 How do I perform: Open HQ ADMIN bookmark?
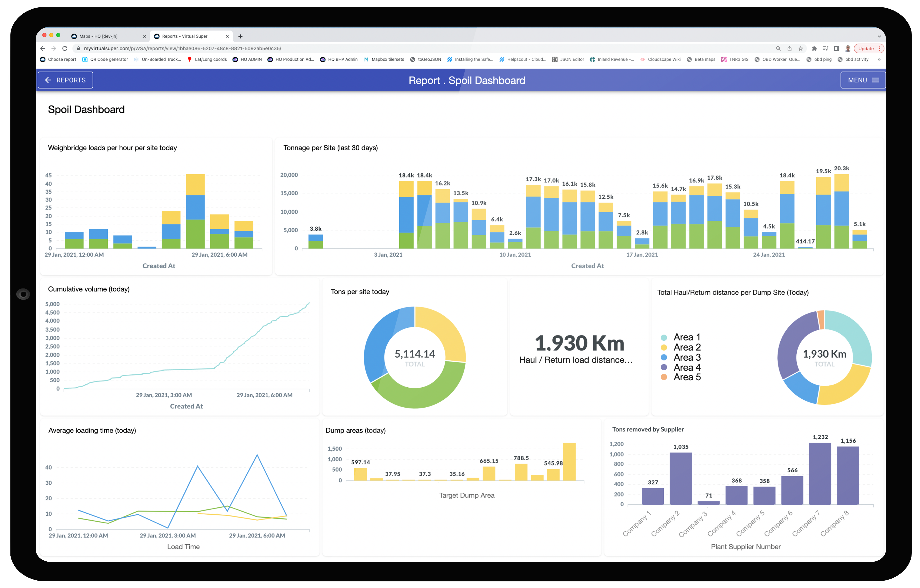247,60
